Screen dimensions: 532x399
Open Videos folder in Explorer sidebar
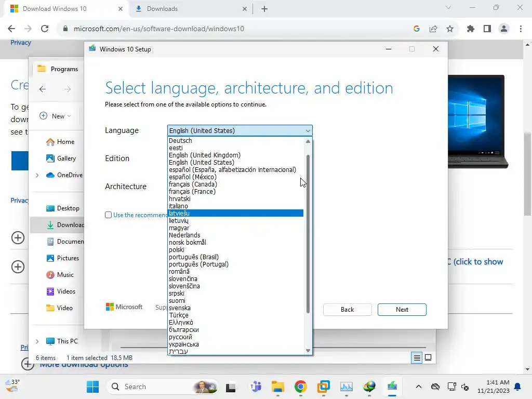pyautogui.click(x=61, y=291)
